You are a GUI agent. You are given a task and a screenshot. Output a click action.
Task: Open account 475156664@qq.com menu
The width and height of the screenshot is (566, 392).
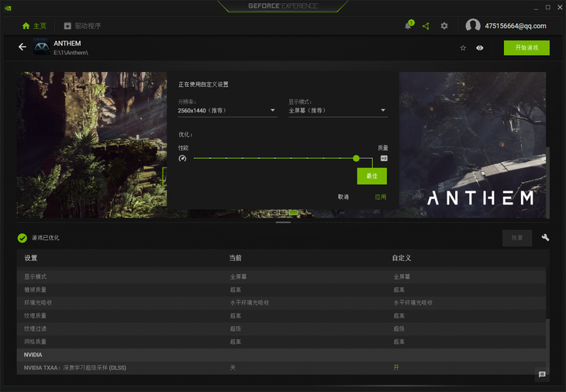point(515,26)
